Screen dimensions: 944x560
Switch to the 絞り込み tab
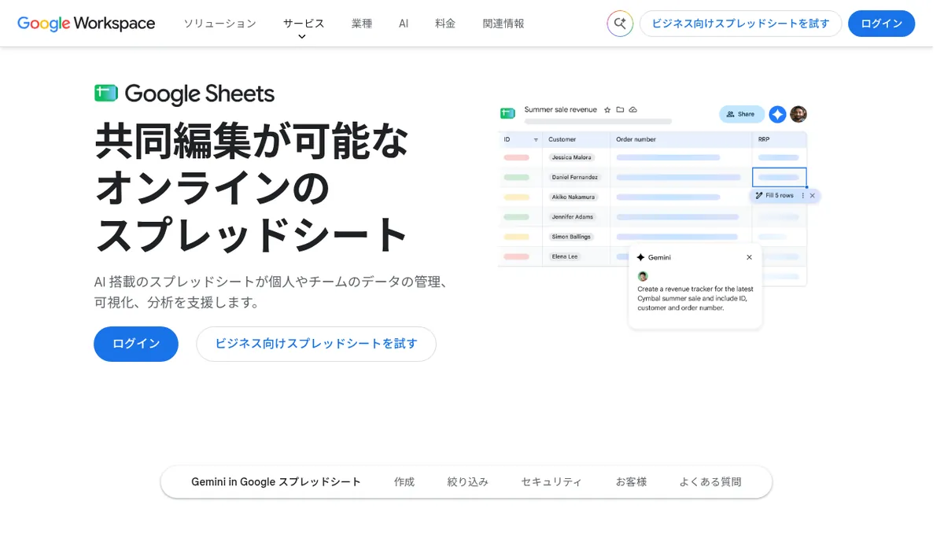(468, 482)
